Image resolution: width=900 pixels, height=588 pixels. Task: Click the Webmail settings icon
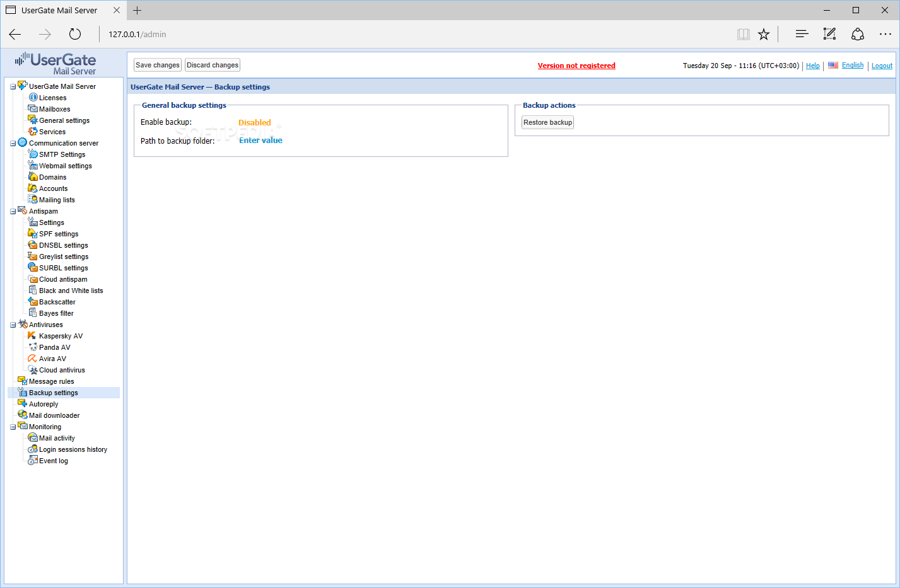click(33, 165)
